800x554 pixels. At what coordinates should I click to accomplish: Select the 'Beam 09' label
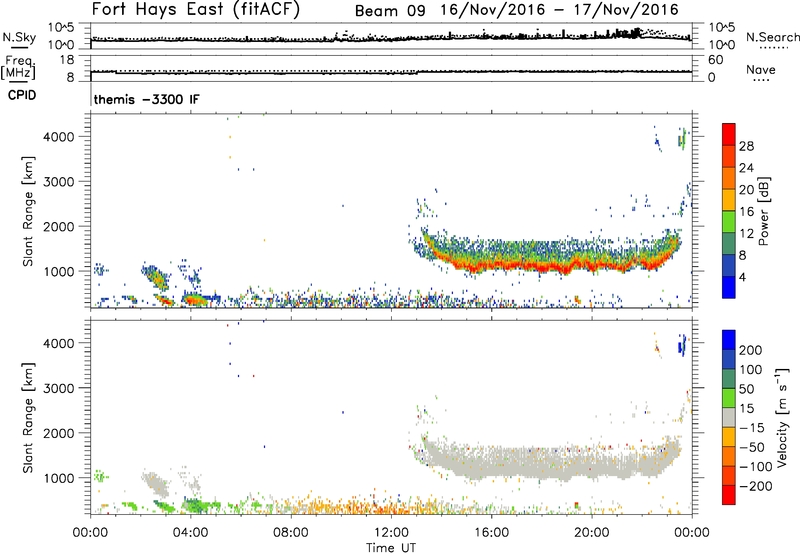(x=390, y=11)
